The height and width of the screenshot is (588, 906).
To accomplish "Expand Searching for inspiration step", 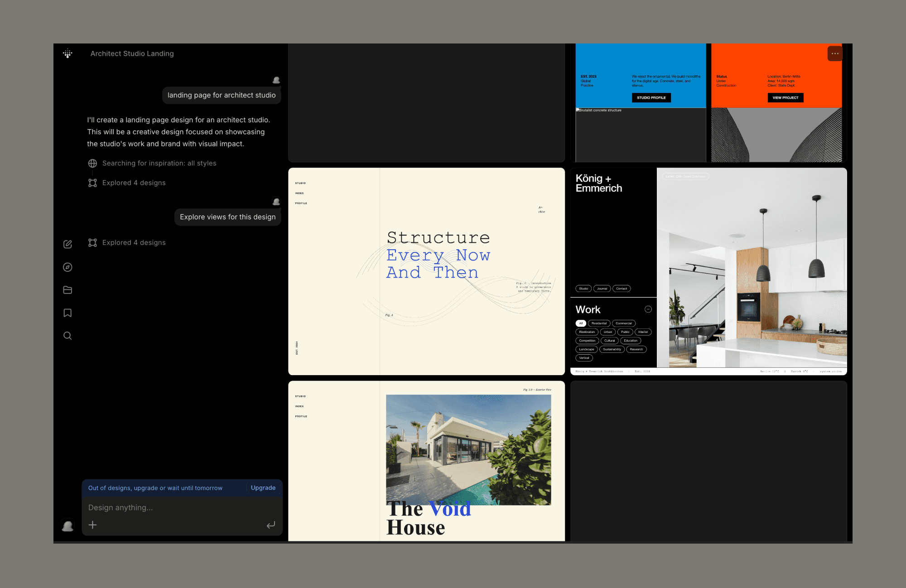I will point(159,163).
